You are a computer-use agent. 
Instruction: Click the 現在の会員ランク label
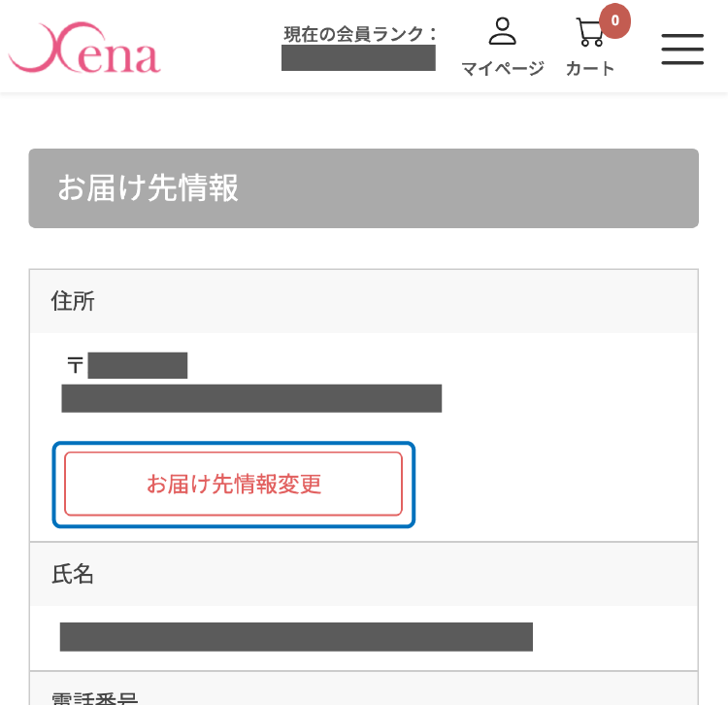pyautogui.click(x=360, y=34)
